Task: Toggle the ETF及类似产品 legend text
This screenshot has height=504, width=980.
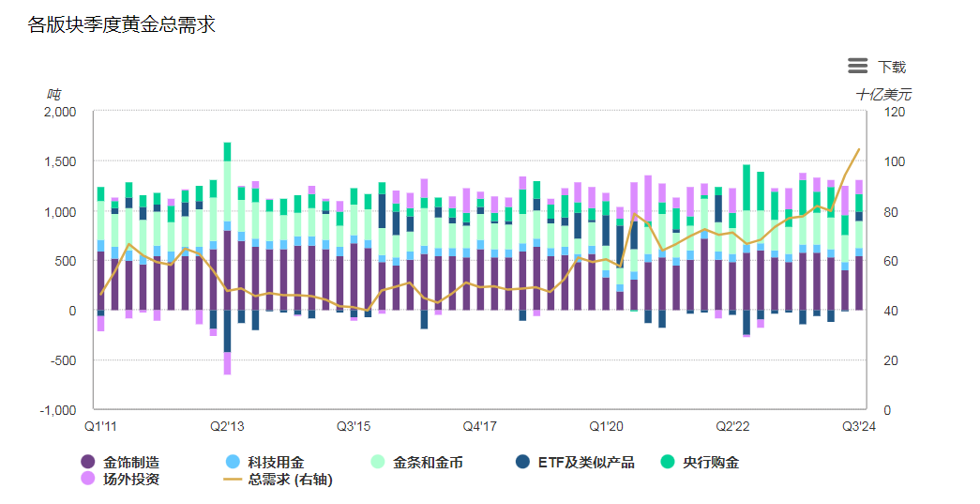Action: [586, 462]
